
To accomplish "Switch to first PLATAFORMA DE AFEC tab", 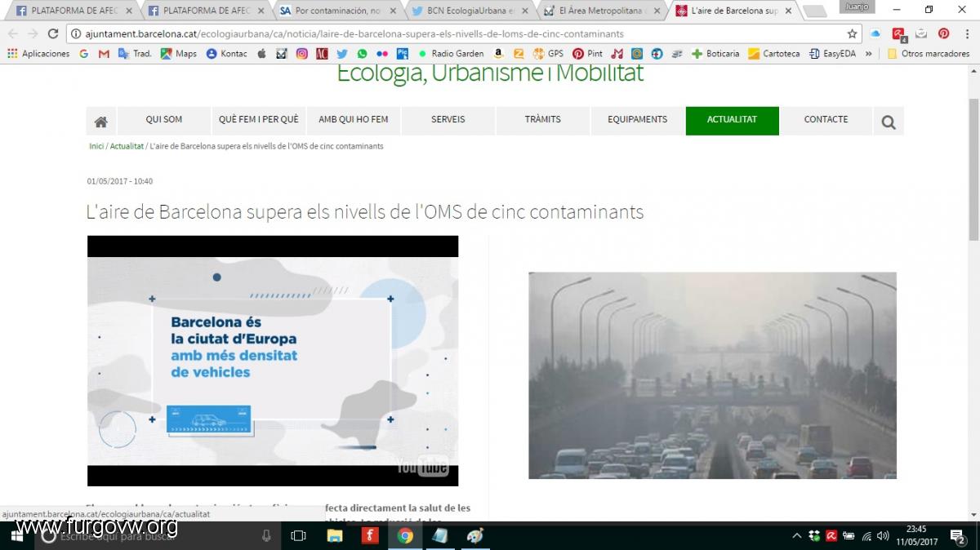I will click(x=72, y=11).
